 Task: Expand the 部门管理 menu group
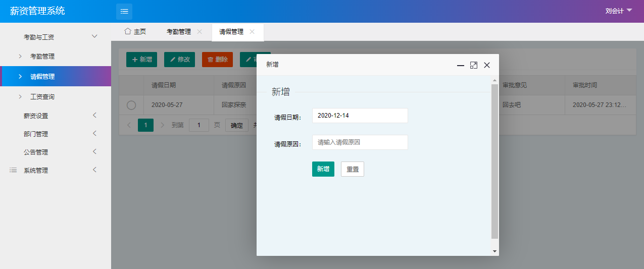[94, 134]
